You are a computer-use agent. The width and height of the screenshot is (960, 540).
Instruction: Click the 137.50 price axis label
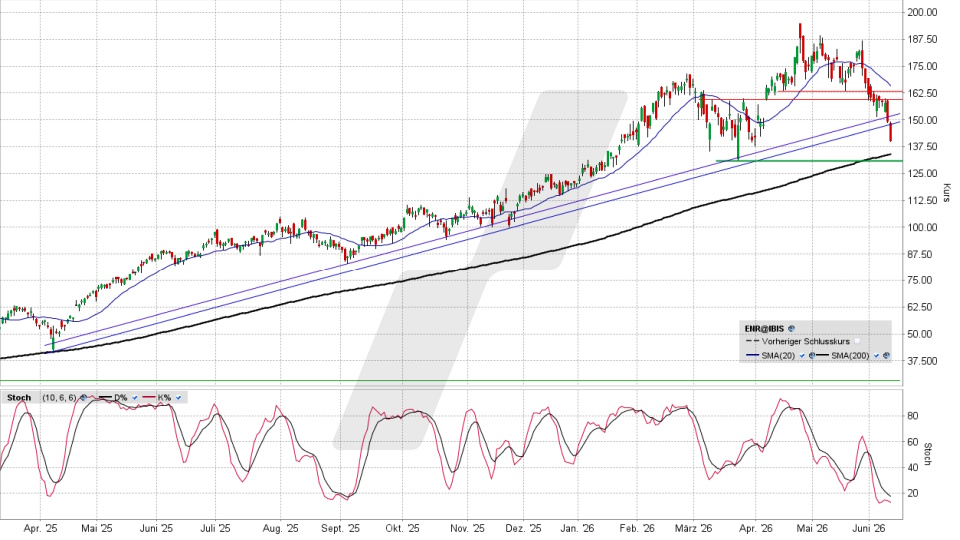click(923, 146)
